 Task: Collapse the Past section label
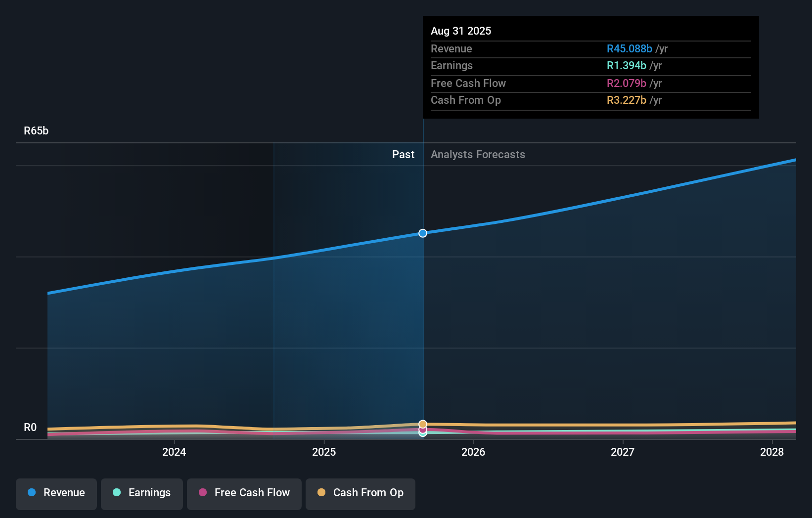[x=403, y=154]
